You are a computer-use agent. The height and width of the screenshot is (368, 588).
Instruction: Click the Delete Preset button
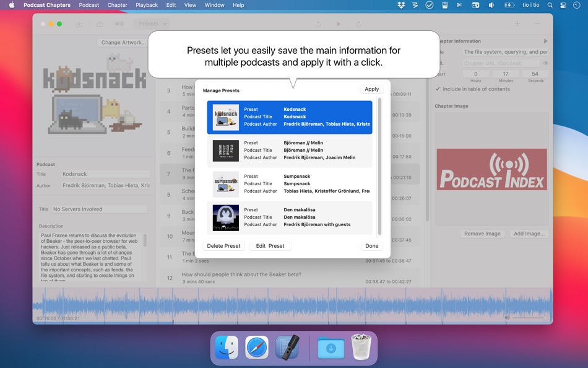point(223,246)
